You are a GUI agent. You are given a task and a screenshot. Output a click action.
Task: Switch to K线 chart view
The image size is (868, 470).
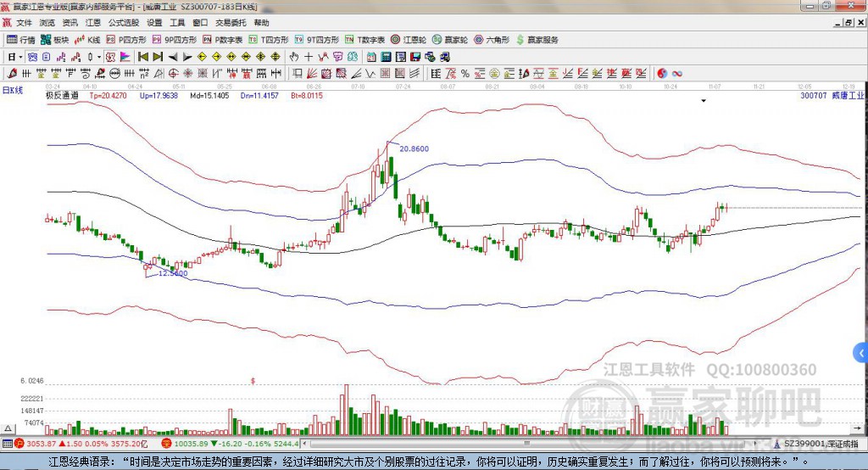tap(87, 40)
